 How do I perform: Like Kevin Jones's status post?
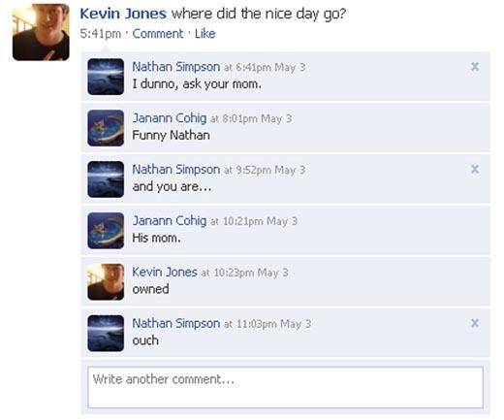[205, 34]
